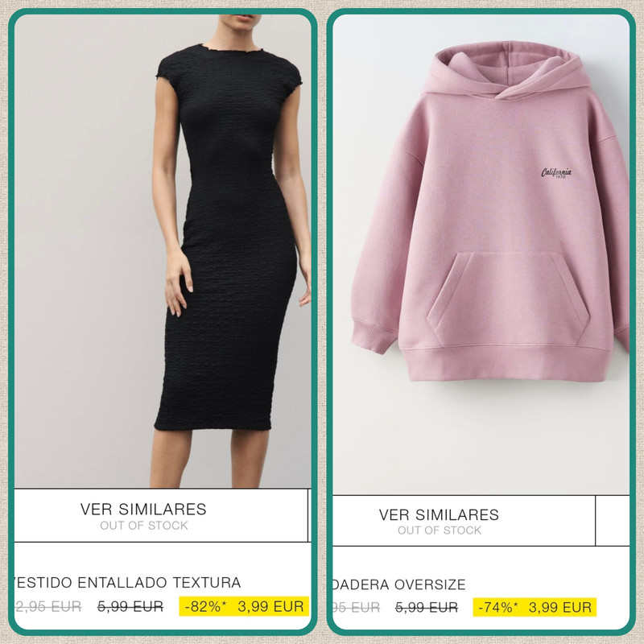The width and height of the screenshot is (644, 644).
Task: Click the California 1970 logo on the hoodie
Action: pyautogui.click(x=556, y=173)
